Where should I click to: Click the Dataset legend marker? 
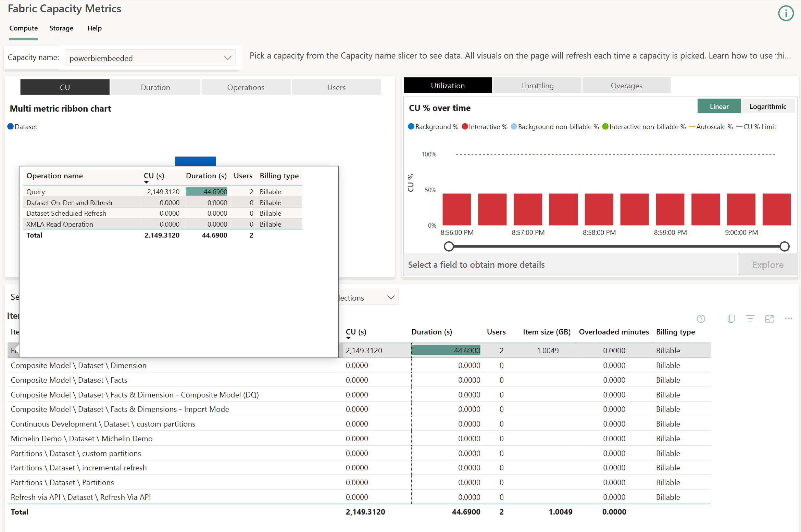point(11,127)
